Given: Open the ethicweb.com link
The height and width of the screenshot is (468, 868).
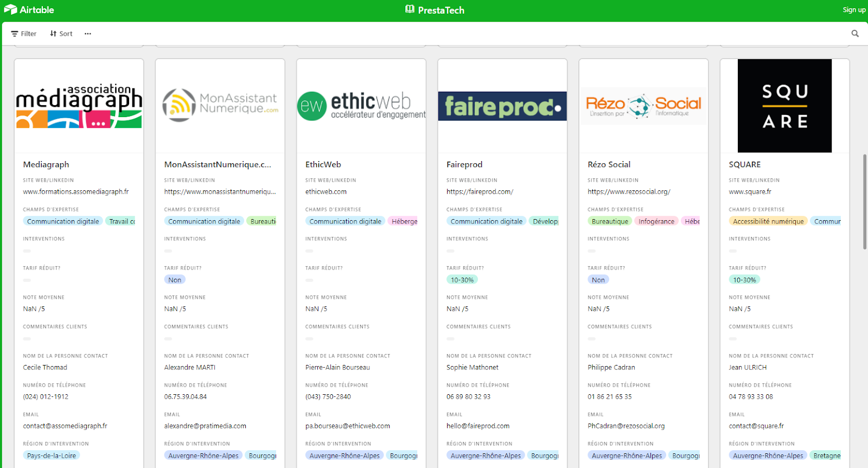Looking at the screenshot, I should (x=326, y=191).
